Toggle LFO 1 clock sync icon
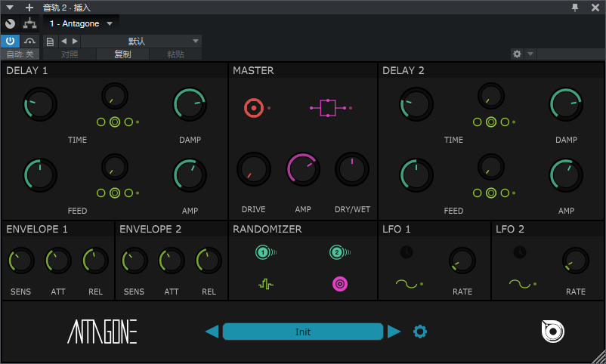606x364 pixels. (407, 252)
